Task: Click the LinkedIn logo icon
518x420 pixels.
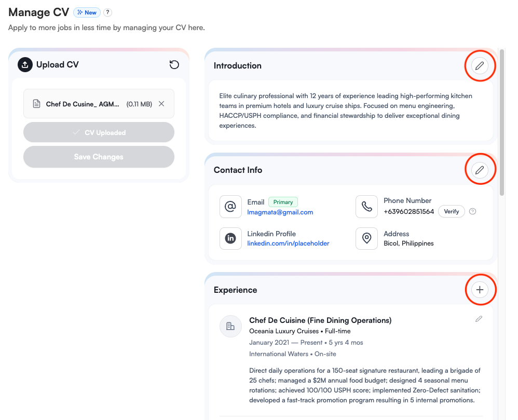Action: [230, 238]
